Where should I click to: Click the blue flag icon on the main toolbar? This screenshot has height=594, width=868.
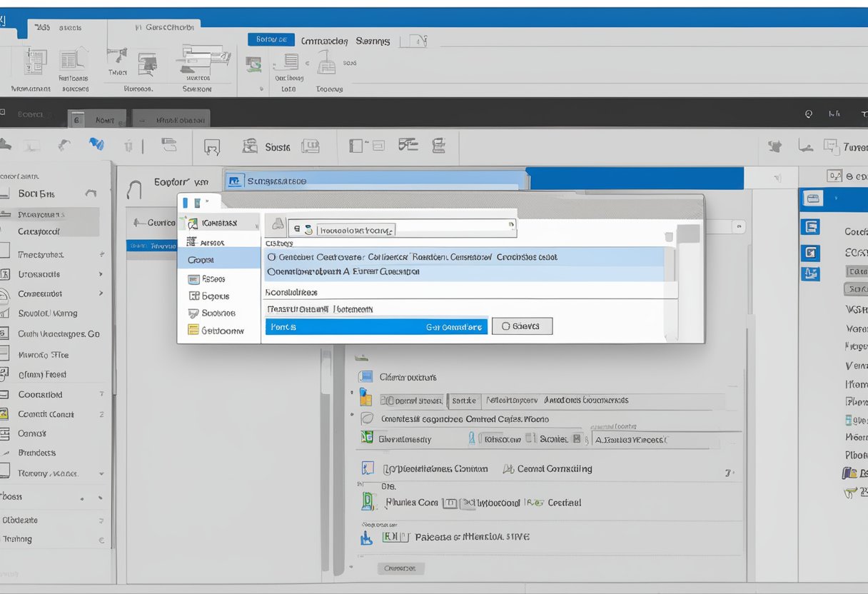click(96, 144)
